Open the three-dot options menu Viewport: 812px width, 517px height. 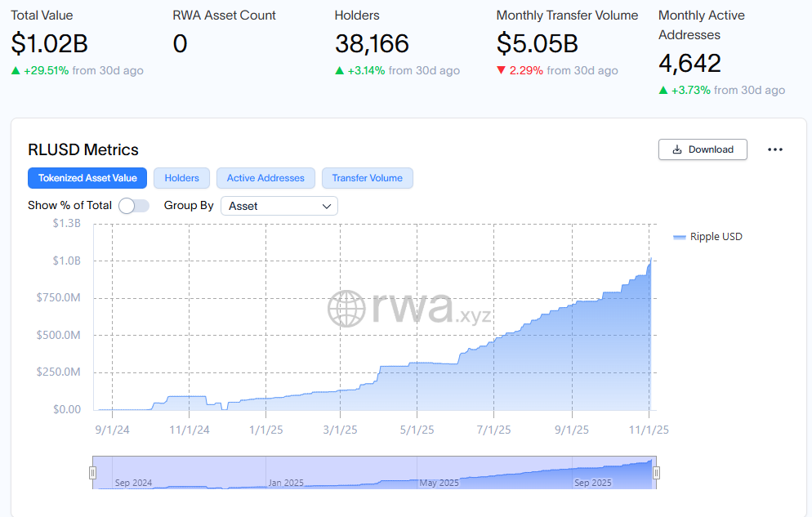pos(775,149)
